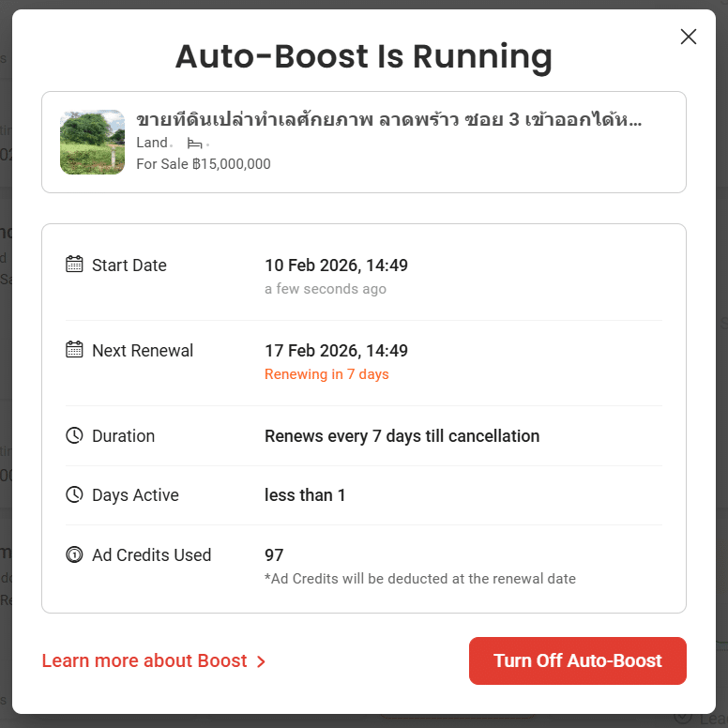Click the calendar icon beside Start Date

pyautogui.click(x=74, y=265)
